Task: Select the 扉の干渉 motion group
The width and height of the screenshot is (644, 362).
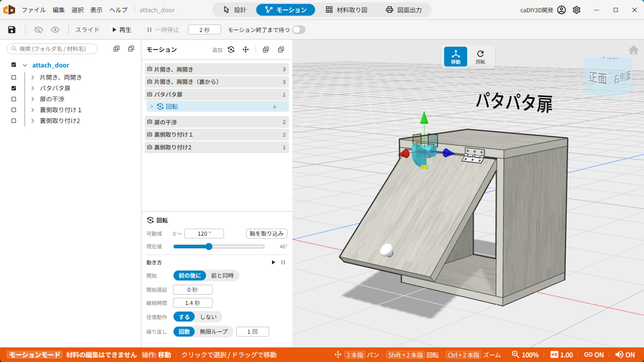Action: click(217, 122)
